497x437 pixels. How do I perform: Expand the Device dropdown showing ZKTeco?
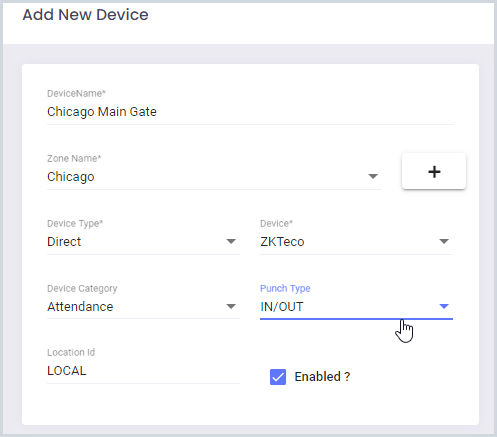point(356,242)
